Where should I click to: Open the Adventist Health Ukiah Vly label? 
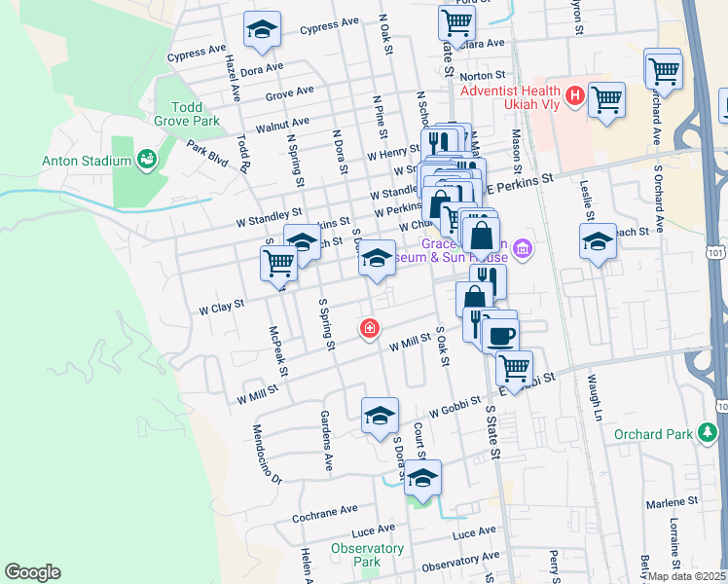click(510, 97)
